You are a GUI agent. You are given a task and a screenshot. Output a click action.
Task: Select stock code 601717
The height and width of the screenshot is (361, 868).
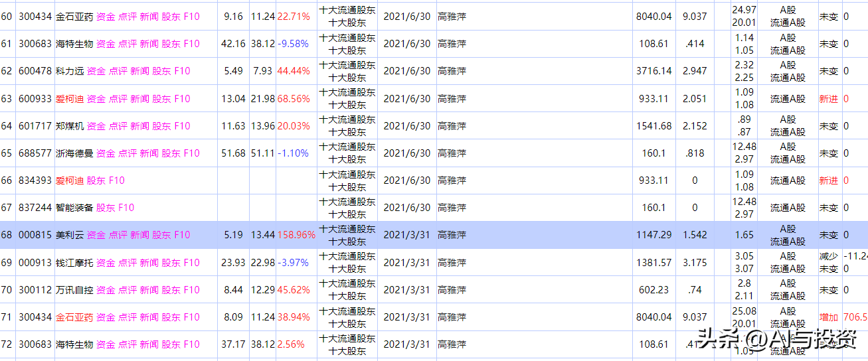[35, 125]
